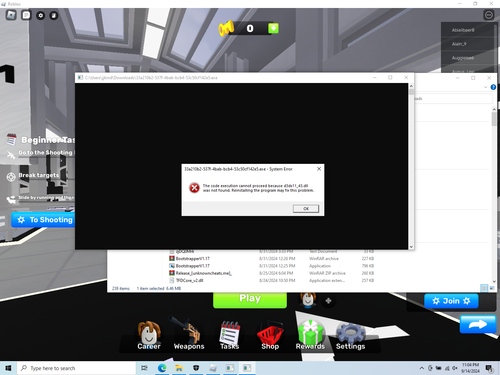Click the golden key currency icon
500x375 pixels.
tap(226, 28)
